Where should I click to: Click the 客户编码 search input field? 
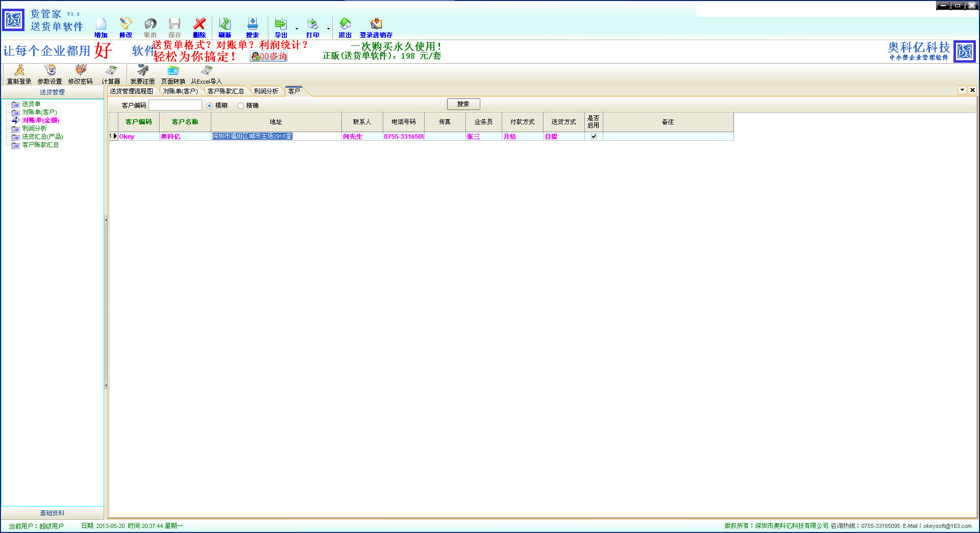(x=175, y=105)
